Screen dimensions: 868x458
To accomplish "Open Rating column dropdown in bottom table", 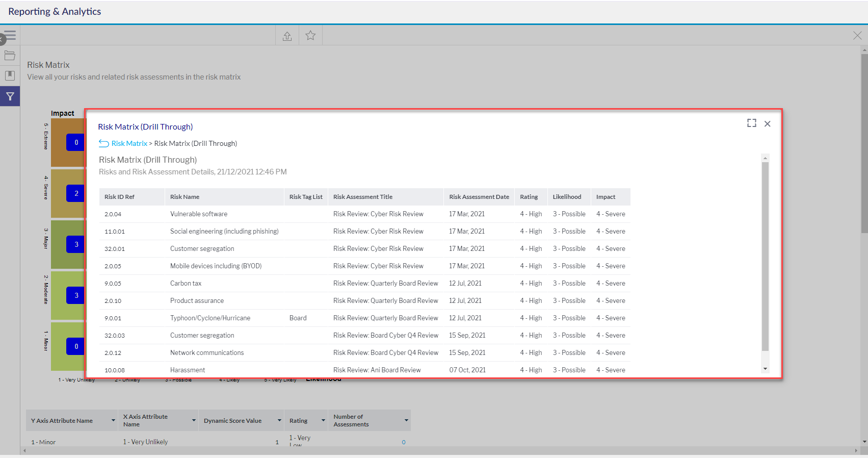I will click(323, 421).
